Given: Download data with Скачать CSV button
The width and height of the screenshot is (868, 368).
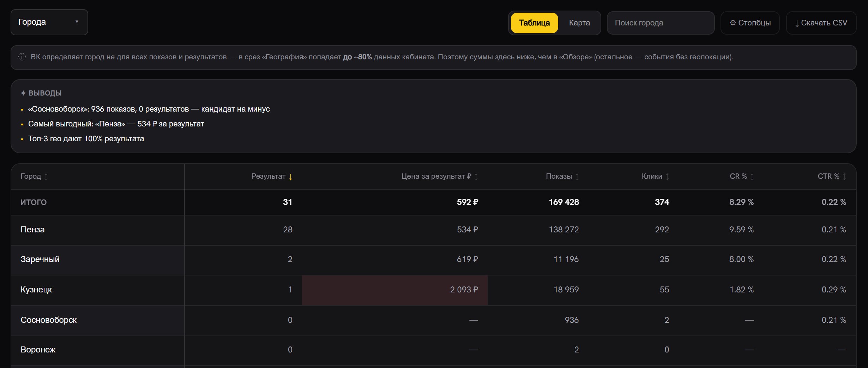Looking at the screenshot, I should coord(821,23).
